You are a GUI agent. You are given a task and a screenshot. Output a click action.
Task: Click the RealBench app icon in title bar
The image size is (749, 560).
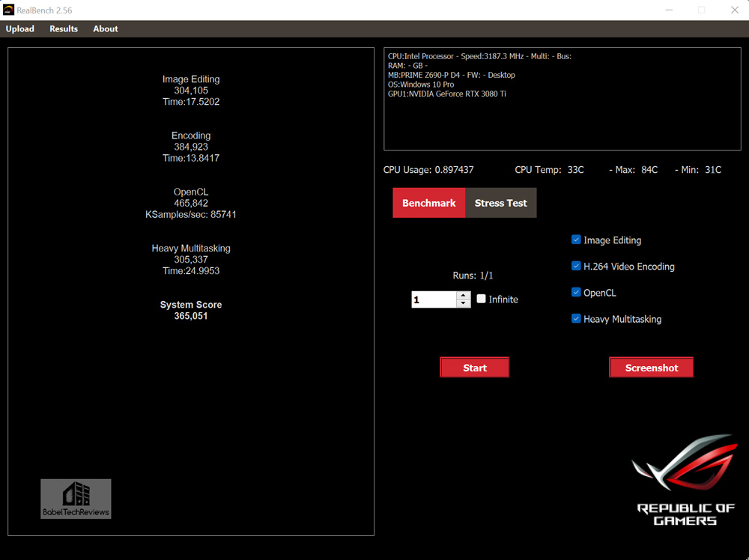point(8,10)
